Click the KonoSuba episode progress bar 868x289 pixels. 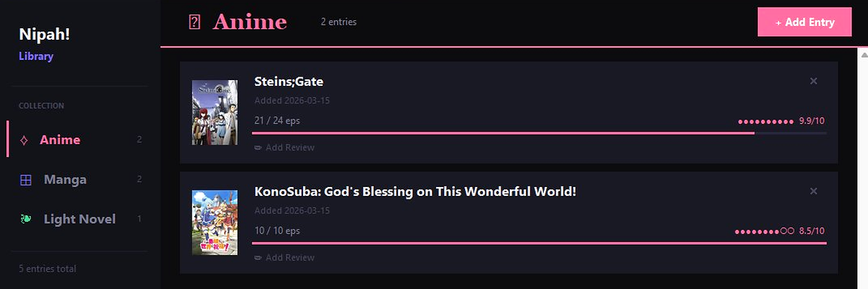[x=539, y=243]
